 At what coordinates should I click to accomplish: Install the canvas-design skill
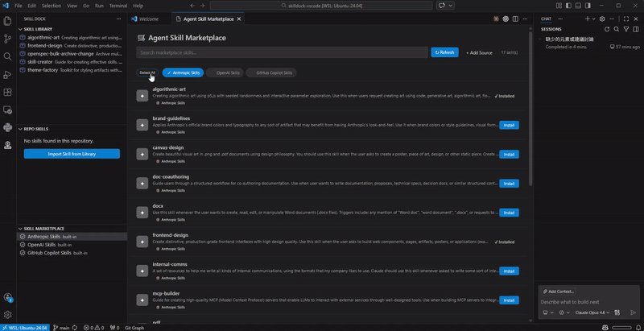[509, 155]
